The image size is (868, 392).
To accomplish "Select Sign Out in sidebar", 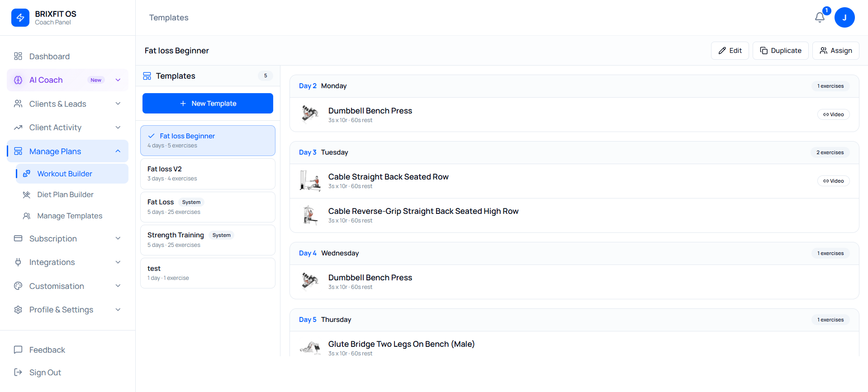I will pos(68,372).
